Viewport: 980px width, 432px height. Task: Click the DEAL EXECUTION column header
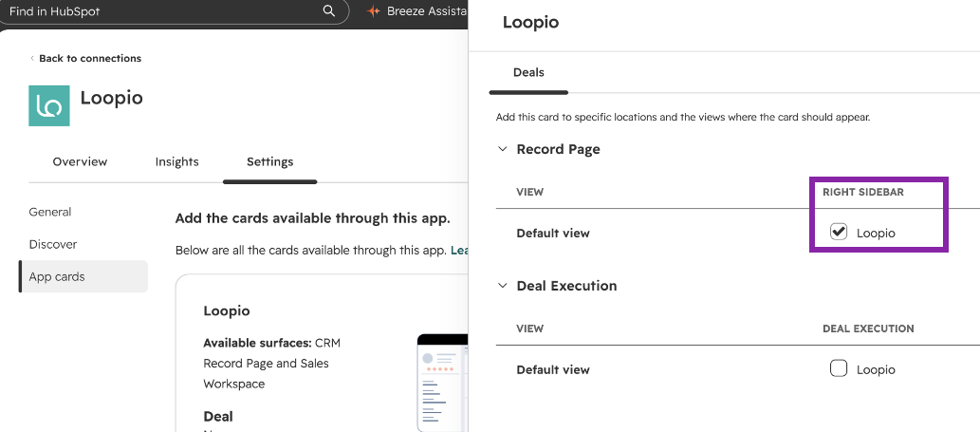click(868, 329)
